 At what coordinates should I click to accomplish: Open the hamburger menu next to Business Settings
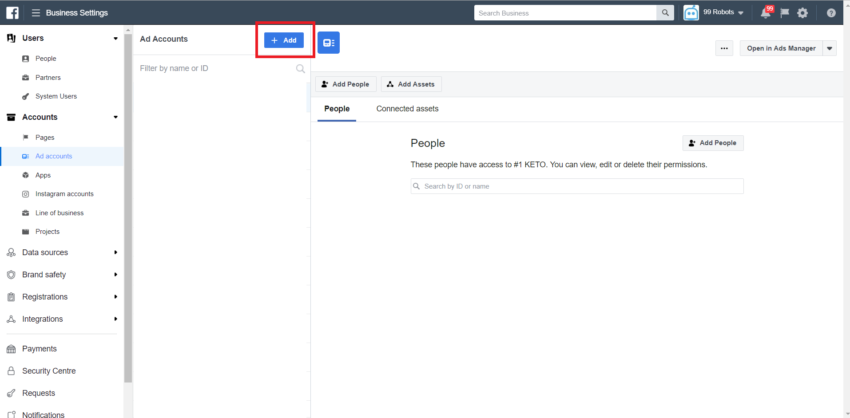(x=36, y=13)
